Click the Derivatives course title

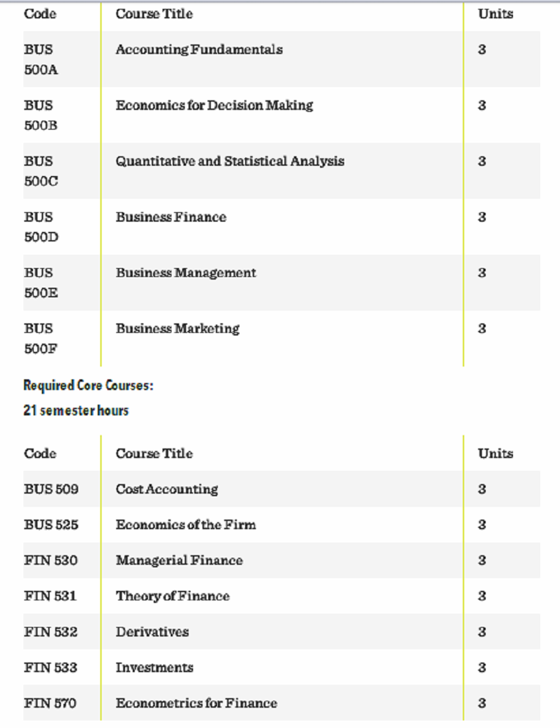(152, 631)
